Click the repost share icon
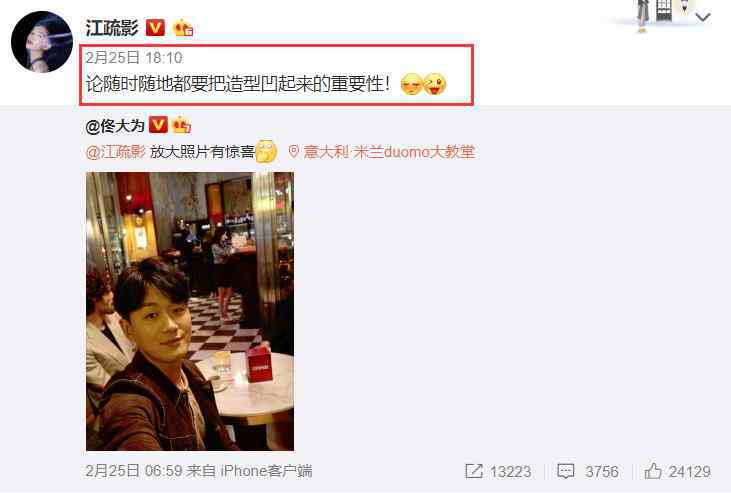Image resolution: width=731 pixels, height=493 pixels. coord(474,471)
